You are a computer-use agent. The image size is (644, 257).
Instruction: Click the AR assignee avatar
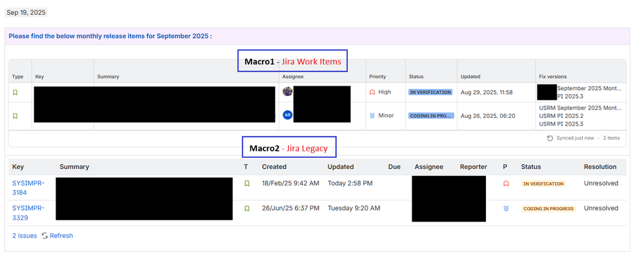pos(288,115)
